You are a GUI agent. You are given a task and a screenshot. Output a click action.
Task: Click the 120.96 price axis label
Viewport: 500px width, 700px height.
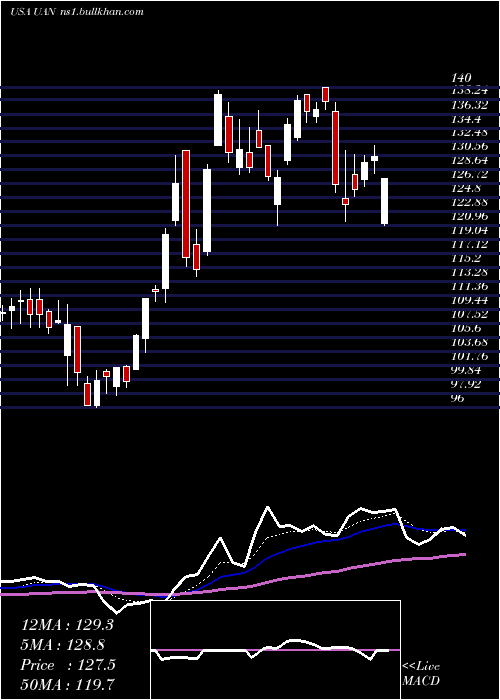(469, 216)
